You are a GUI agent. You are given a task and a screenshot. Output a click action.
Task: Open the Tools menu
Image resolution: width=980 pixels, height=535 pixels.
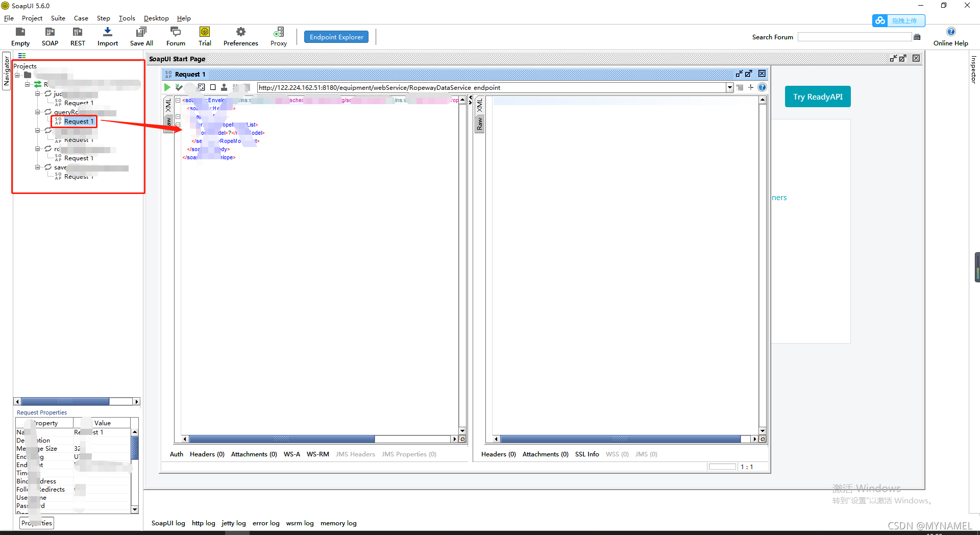[x=127, y=18]
